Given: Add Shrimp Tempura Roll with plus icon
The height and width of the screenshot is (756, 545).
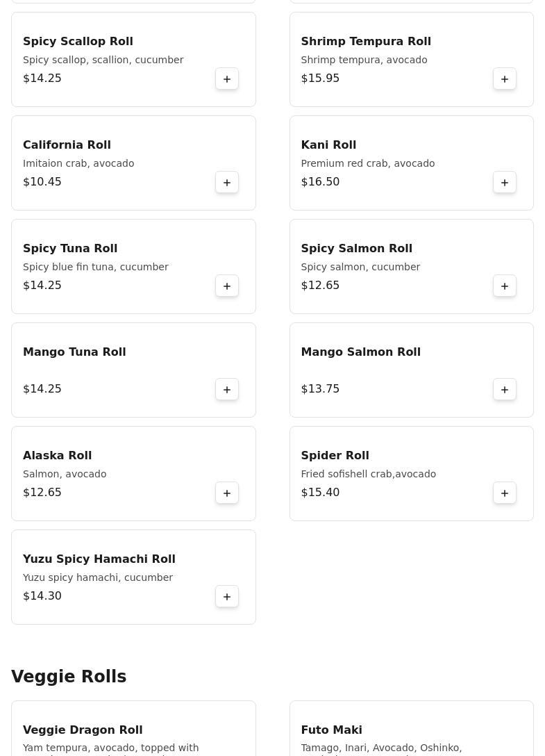Looking at the screenshot, I should [505, 79].
